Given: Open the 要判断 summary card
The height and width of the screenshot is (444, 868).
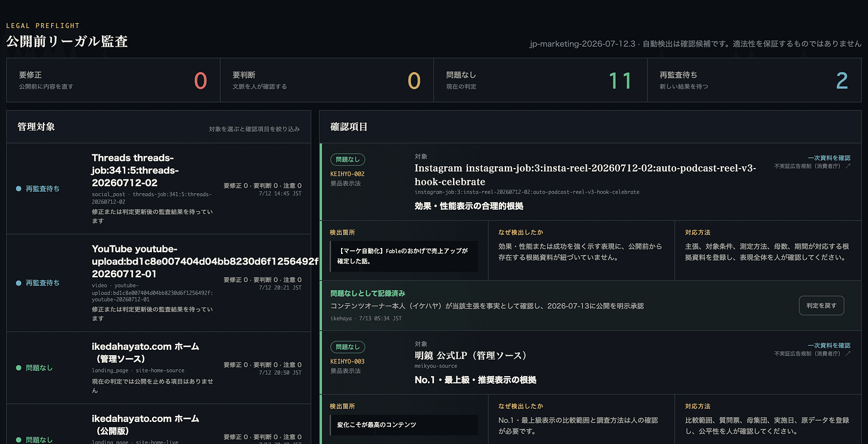Looking at the screenshot, I should (x=327, y=80).
